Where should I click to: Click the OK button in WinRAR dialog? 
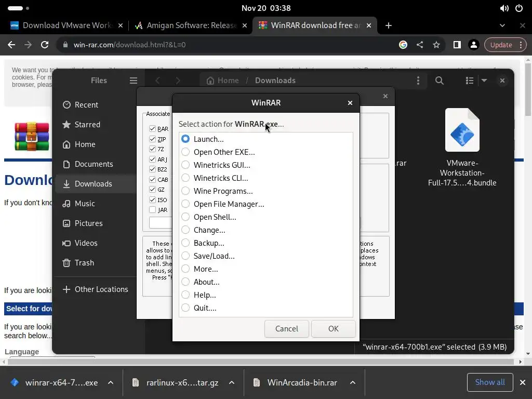[333, 329]
